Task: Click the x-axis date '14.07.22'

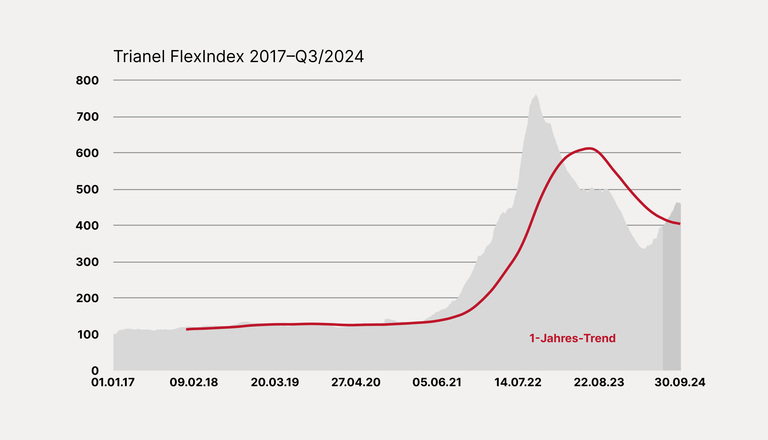Action: [x=518, y=382]
